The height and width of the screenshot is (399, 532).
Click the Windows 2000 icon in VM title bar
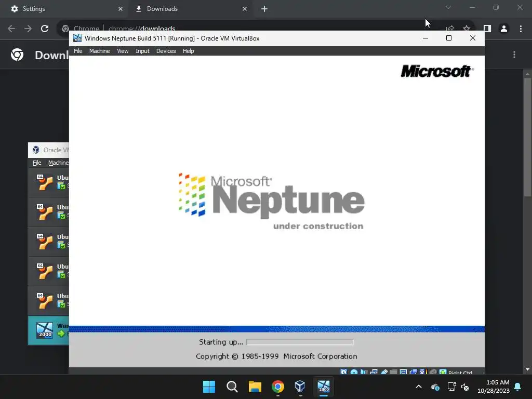click(77, 38)
